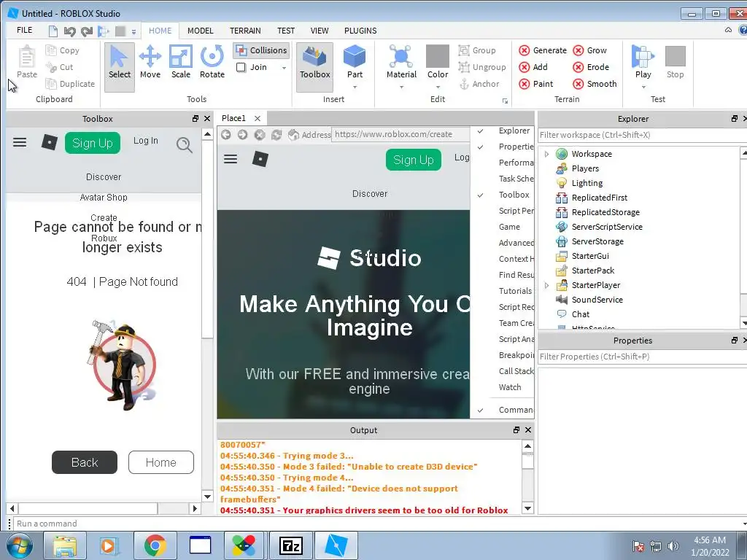Anchor the selected part
This screenshot has width=747, height=560.
coord(479,84)
